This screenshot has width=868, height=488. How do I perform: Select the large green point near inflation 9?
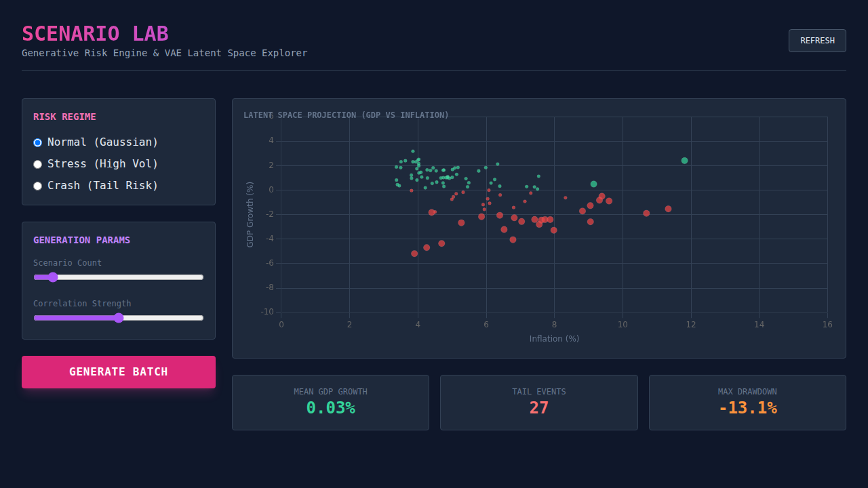(x=593, y=184)
